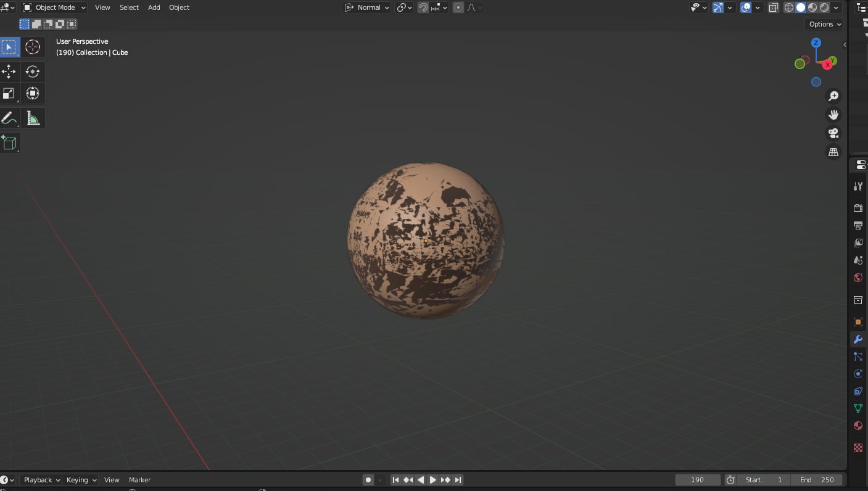This screenshot has width=868, height=491.
Task: Open the Add menu
Action: [154, 7]
